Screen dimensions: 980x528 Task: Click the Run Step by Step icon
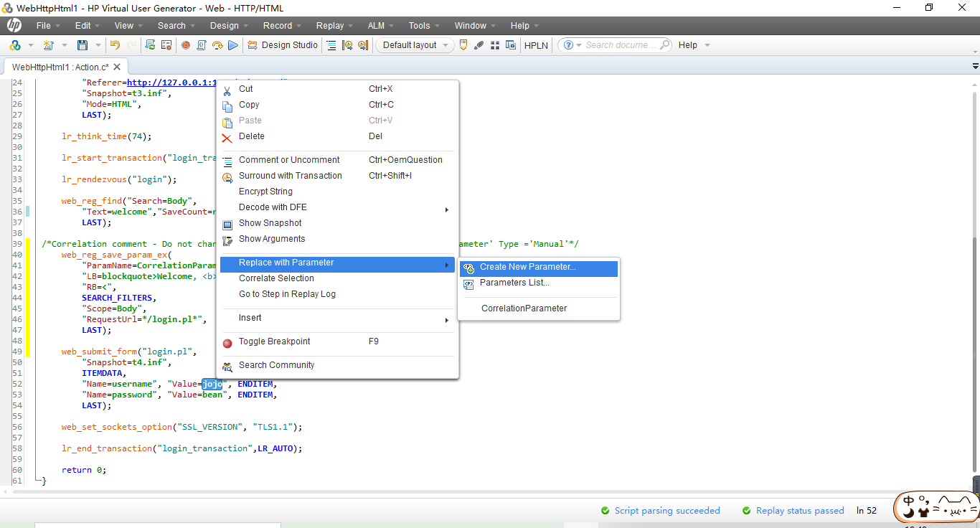point(202,45)
